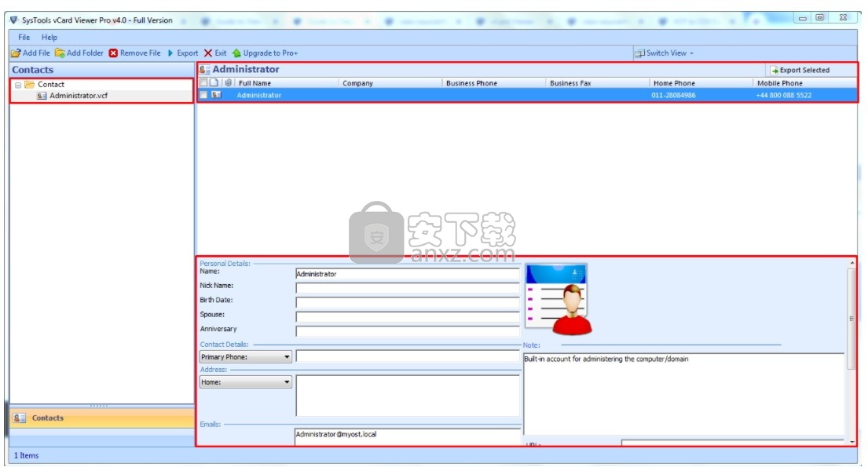Click the Spouse input field

click(x=408, y=317)
